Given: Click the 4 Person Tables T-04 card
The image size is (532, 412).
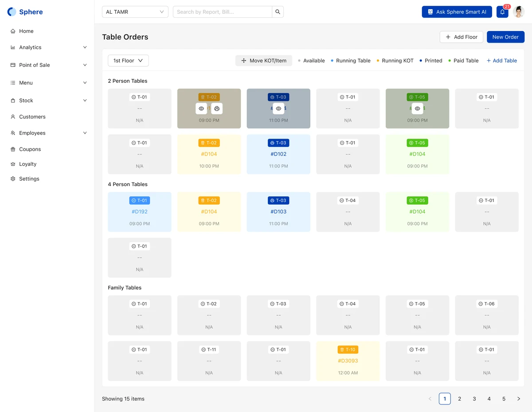Looking at the screenshot, I should (x=348, y=212).
